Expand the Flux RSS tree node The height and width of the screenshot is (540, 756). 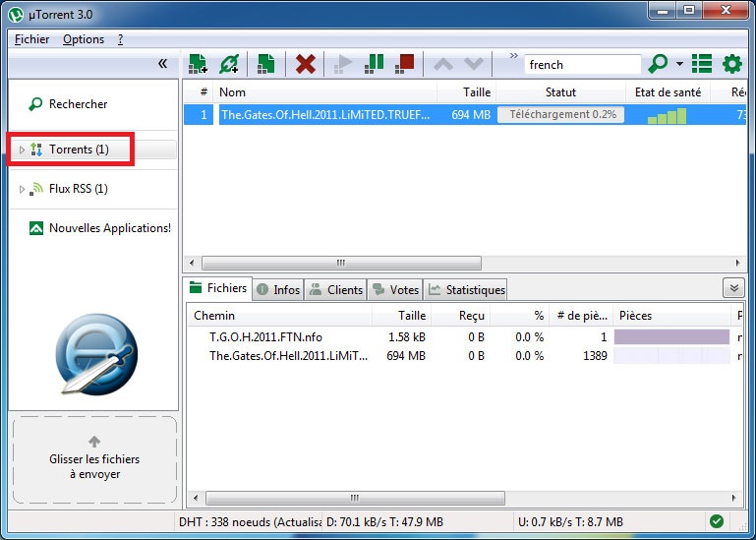tap(22, 189)
